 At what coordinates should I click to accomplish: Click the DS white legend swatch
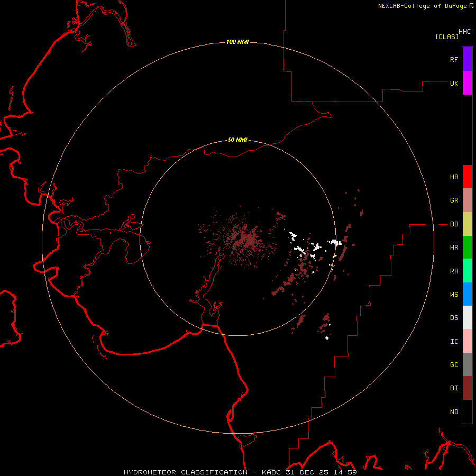(x=467, y=317)
